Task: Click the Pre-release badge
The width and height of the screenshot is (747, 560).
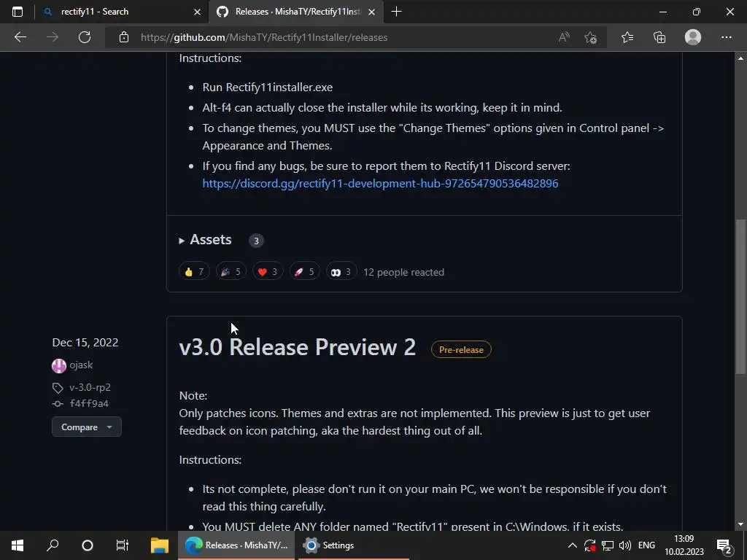Action: pyautogui.click(x=461, y=349)
